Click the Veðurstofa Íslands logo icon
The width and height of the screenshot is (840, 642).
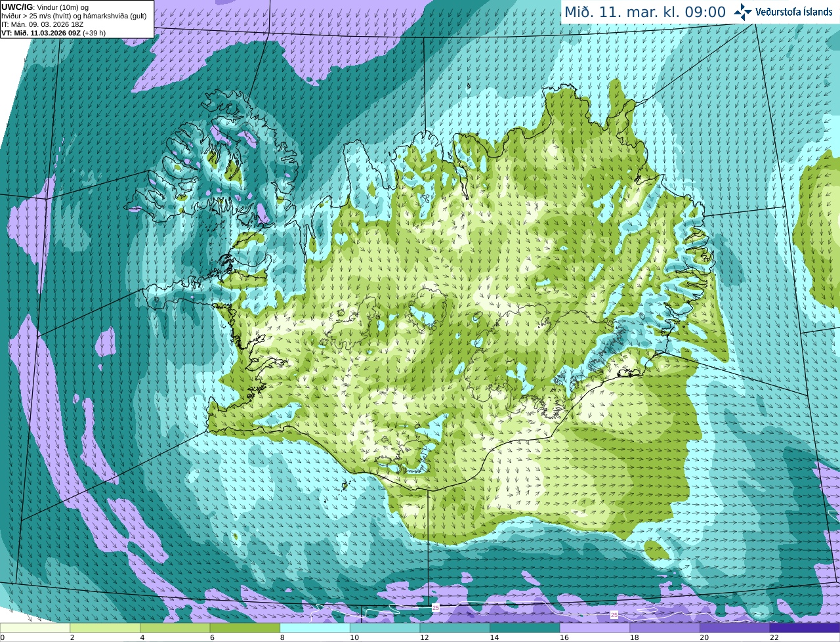tap(743, 12)
